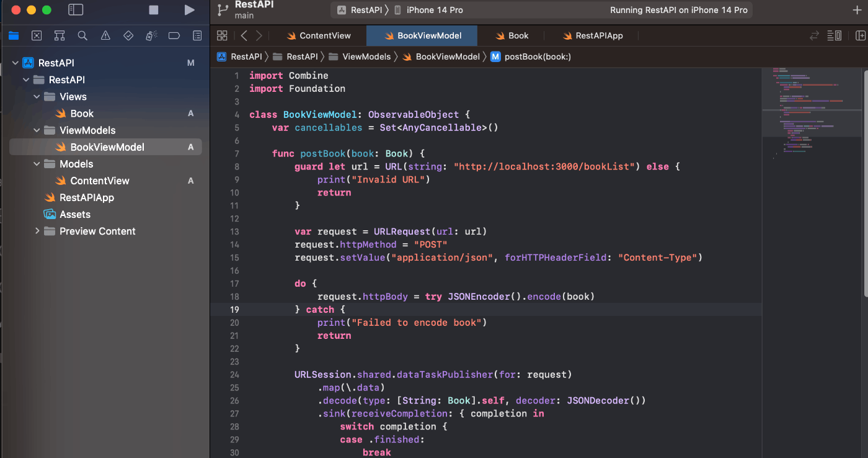Go back in editor history
The image size is (868, 458).
coord(244,35)
